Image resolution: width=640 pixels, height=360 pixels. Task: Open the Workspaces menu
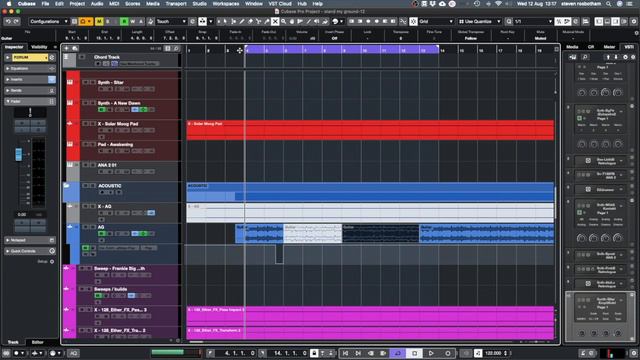point(226,4)
